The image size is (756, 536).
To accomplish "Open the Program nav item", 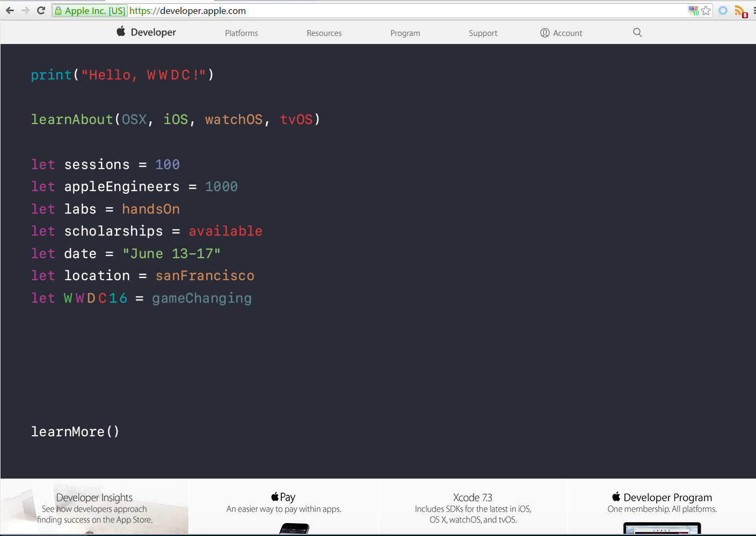I will (x=405, y=33).
